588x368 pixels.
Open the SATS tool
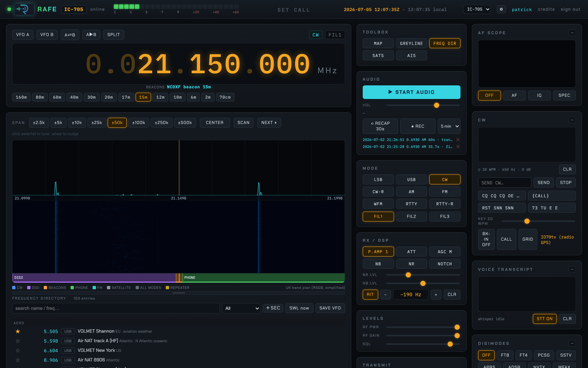378,56
